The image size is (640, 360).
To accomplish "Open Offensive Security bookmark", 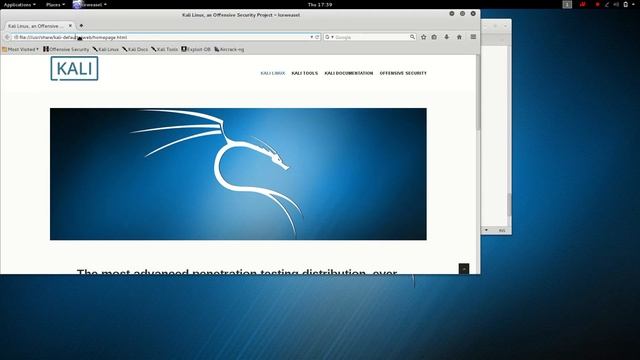I will (x=66, y=49).
